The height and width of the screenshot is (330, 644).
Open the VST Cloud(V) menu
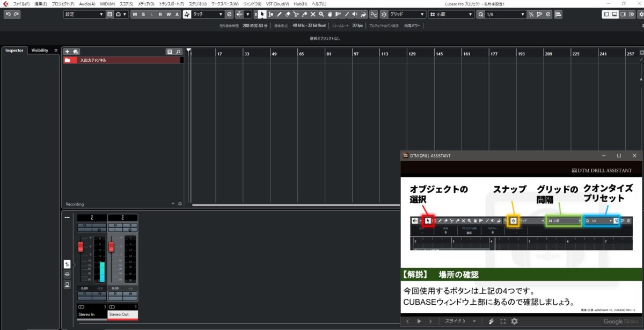277,4
